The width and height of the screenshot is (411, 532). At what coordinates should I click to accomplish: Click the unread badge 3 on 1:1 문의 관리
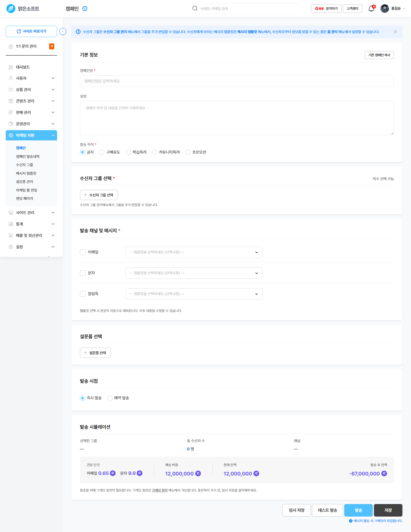(52, 46)
